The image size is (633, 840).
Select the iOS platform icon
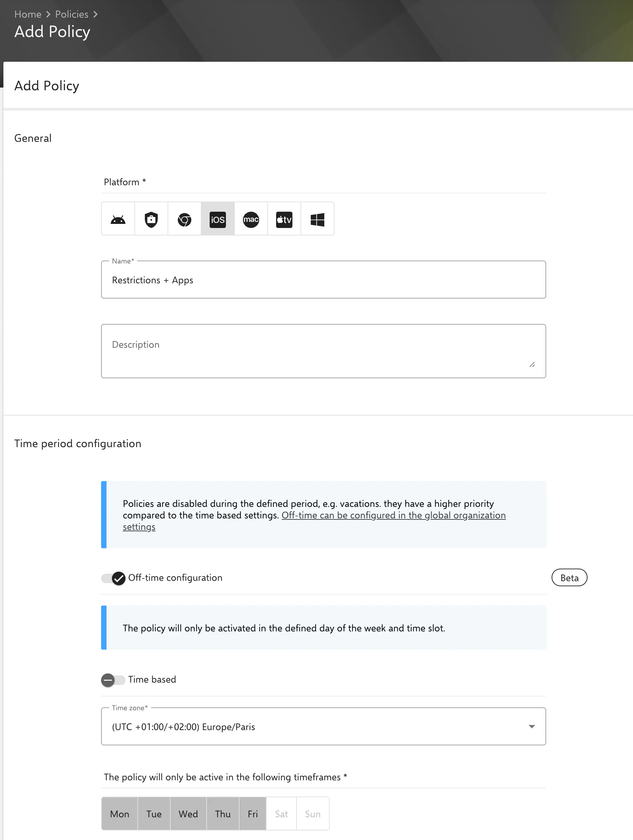(x=217, y=219)
